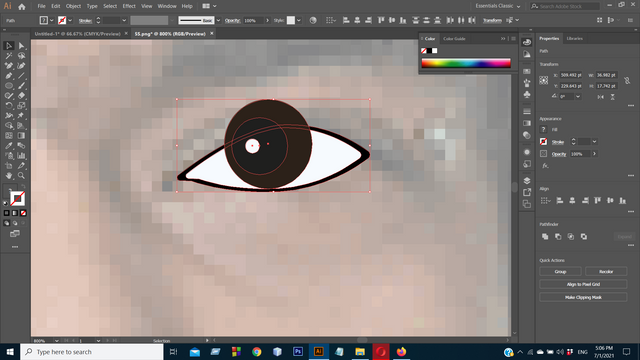Image resolution: width=640 pixels, height=360 pixels.
Task: Select the Artboard tool
Action: (x=9, y=166)
